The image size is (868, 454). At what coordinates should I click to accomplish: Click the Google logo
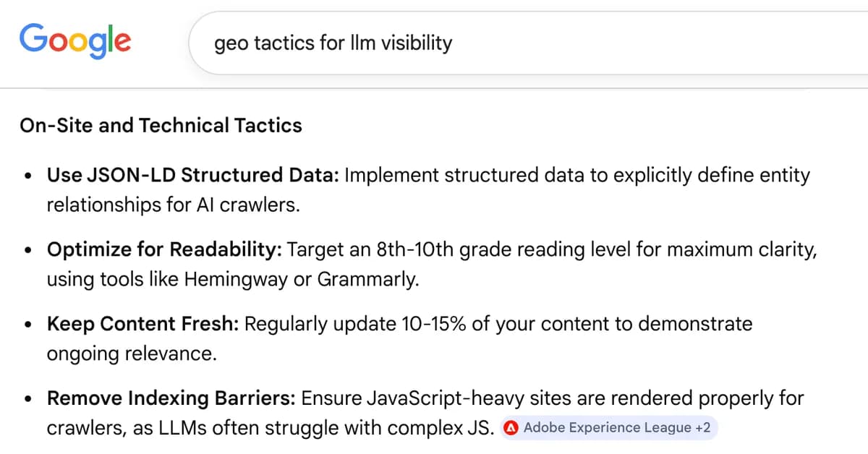click(75, 41)
